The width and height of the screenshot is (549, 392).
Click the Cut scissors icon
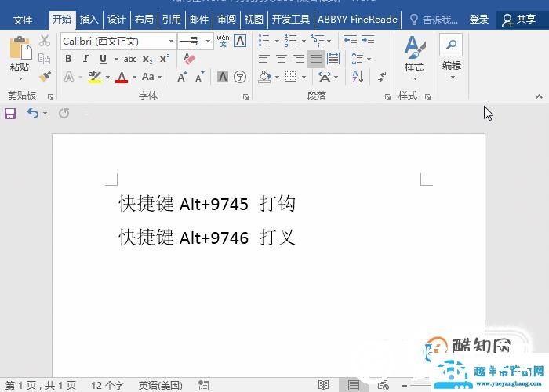[45, 41]
